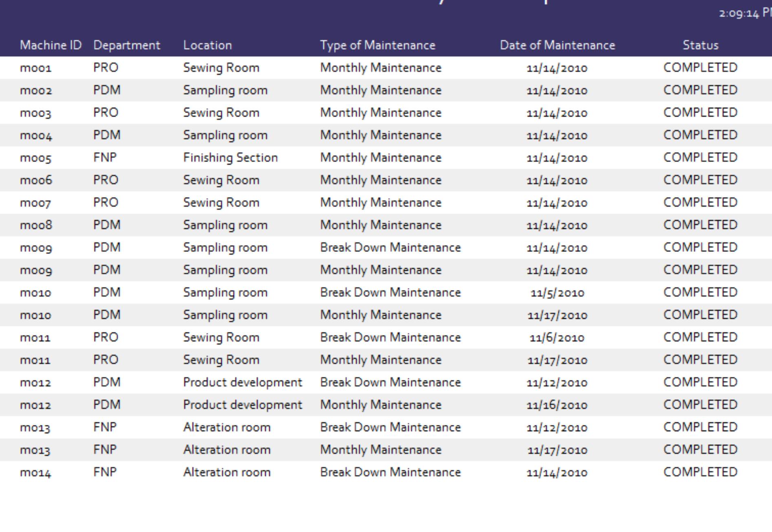
Task: Click the m014 machine ID cell
Action: [36, 473]
